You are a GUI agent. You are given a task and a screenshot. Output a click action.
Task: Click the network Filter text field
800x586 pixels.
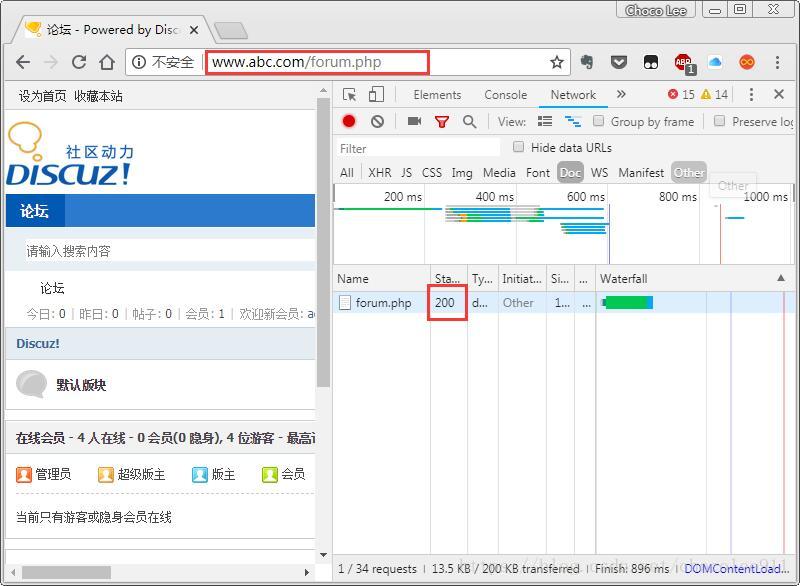pos(418,148)
